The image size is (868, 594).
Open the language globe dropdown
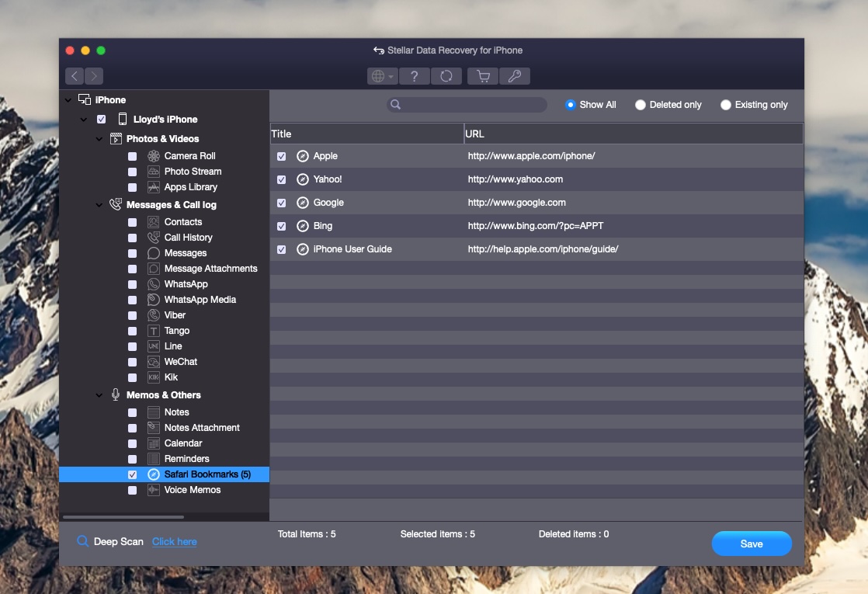[x=382, y=76]
